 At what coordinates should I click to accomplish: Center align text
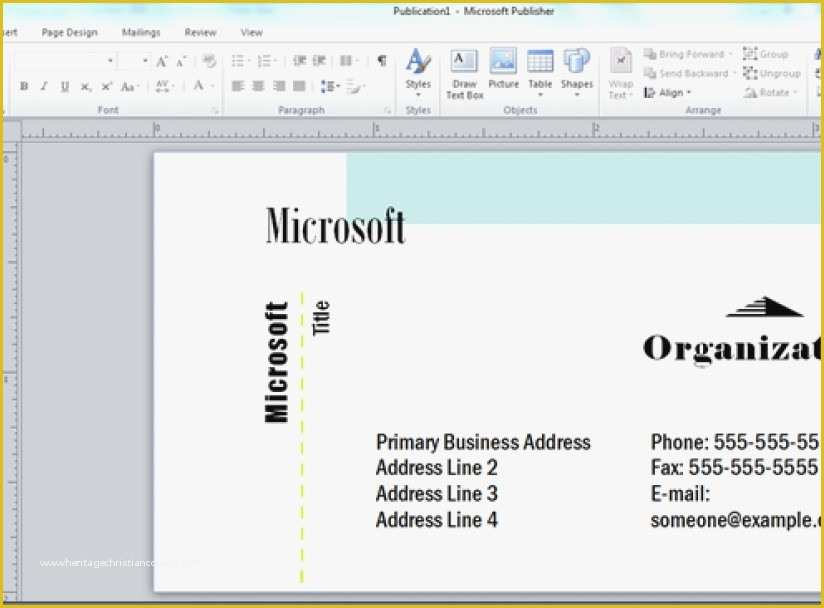[258, 86]
